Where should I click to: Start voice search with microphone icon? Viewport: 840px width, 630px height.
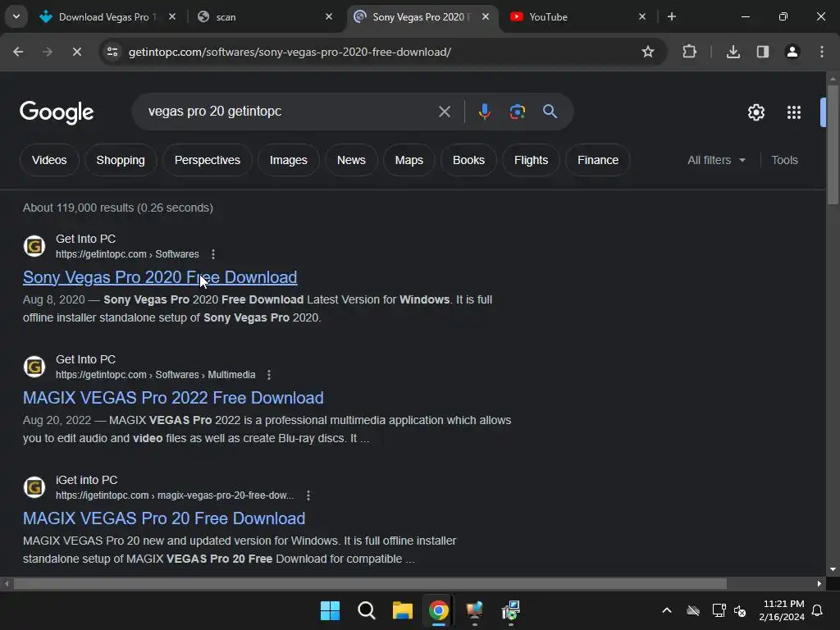[484, 112]
